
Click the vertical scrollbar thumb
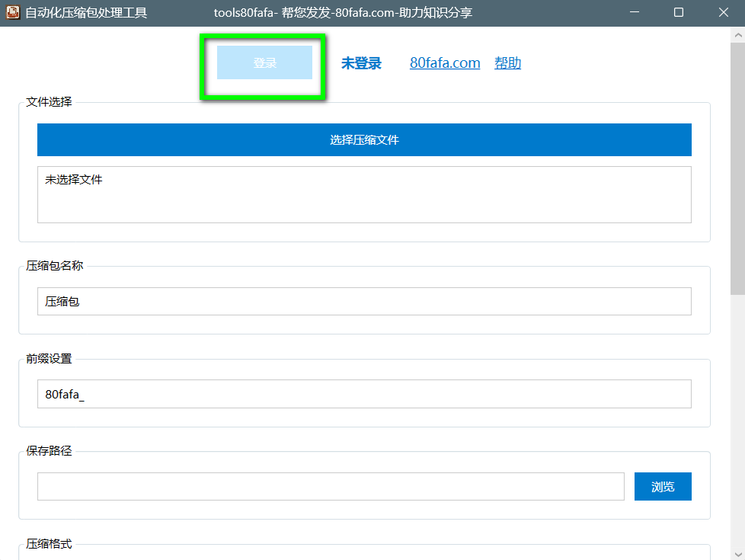[x=737, y=168]
